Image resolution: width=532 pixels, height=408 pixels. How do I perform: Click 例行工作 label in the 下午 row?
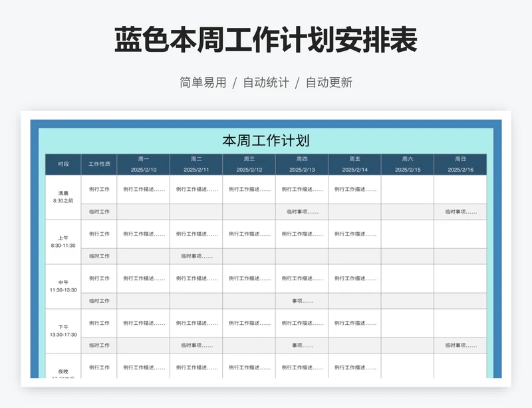[x=99, y=323]
